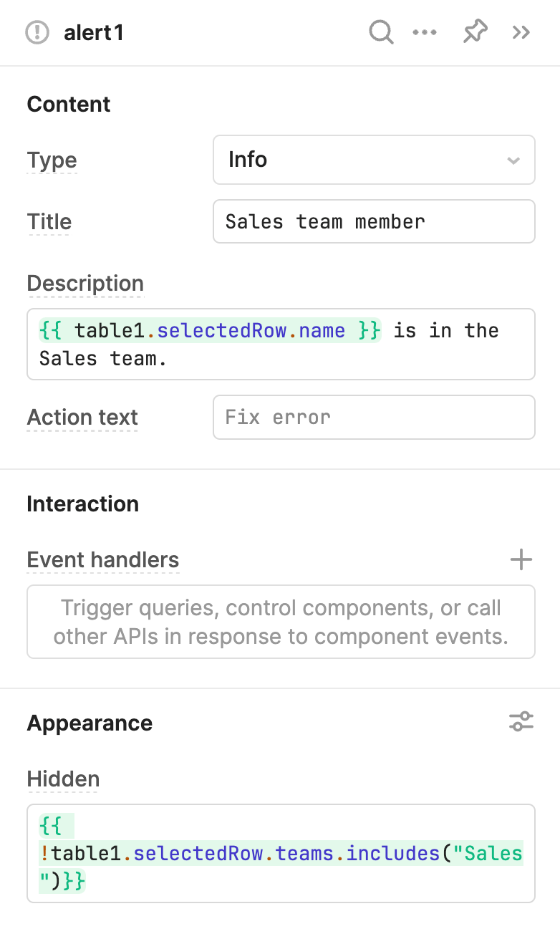Screen dimensions: 560x934
Task: Click the Hidden property label
Action: point(63,779)
